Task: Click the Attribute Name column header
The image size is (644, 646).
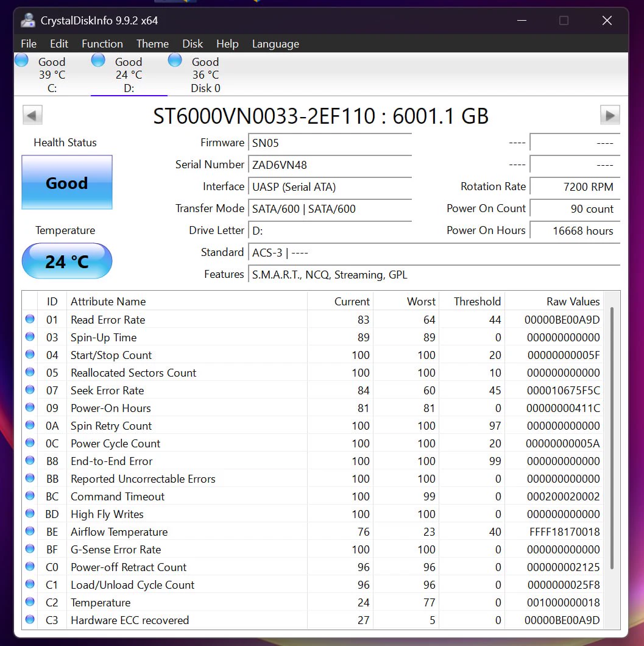Action: (x=187, y=301)
